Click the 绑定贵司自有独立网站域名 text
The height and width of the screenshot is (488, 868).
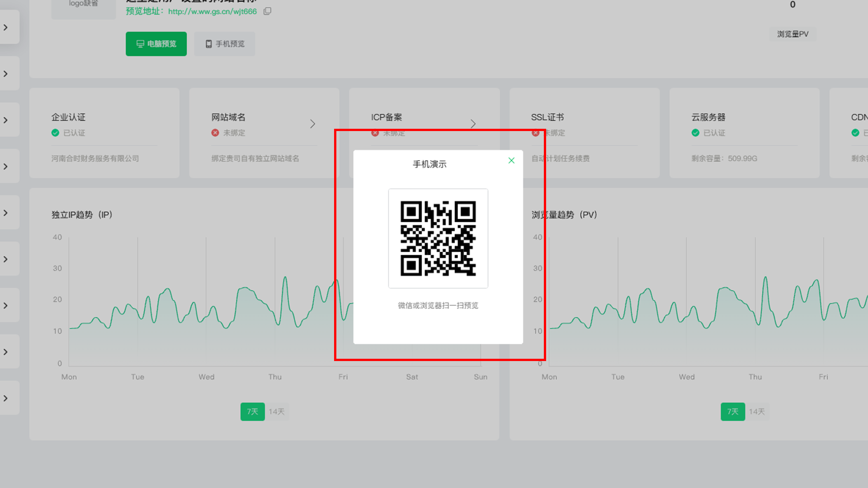coord(255,159)
